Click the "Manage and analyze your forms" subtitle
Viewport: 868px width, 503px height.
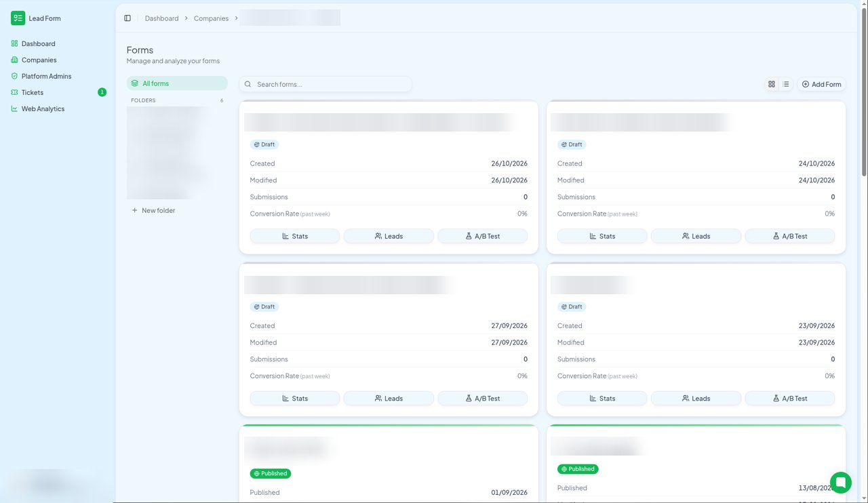pos(173,61)
